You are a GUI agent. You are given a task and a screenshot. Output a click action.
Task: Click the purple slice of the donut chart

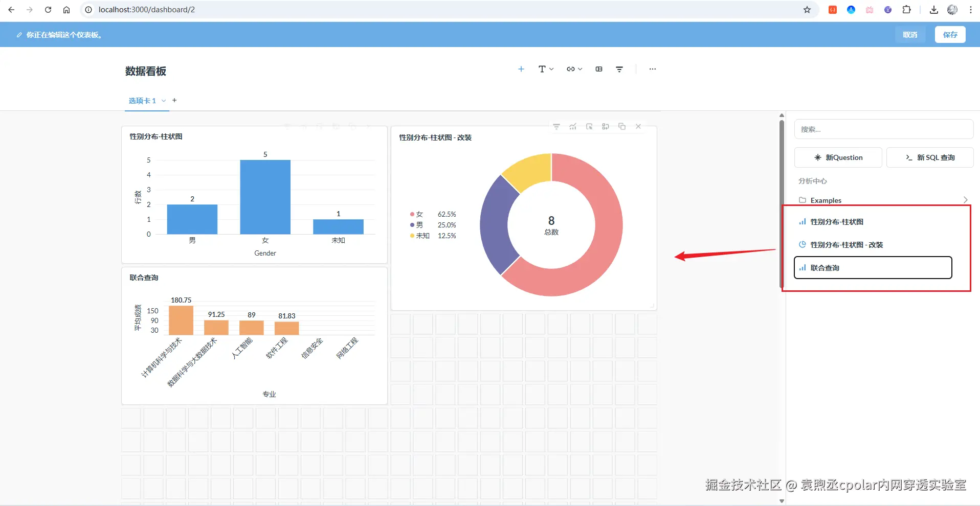(495, 225)
